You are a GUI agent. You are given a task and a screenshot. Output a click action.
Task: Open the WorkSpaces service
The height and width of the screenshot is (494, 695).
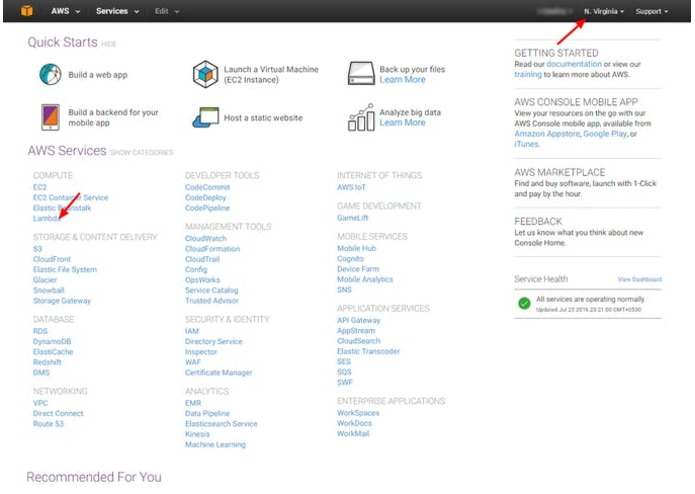pyautogui.click(x=358, y=412)
